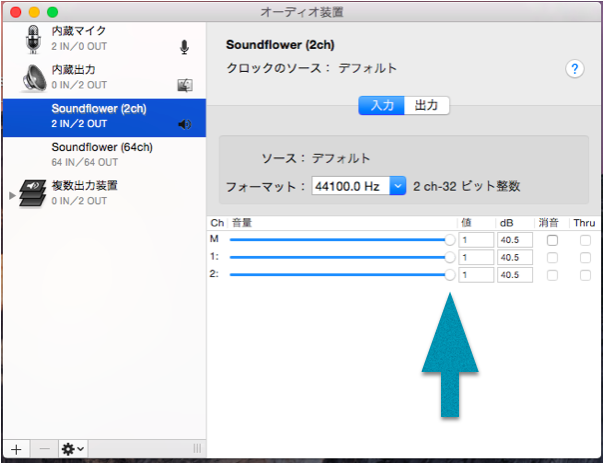Screen dimensions: 603x463
Task: Toggle Thru checkbox for master channel M
Action: coord(585,240)
